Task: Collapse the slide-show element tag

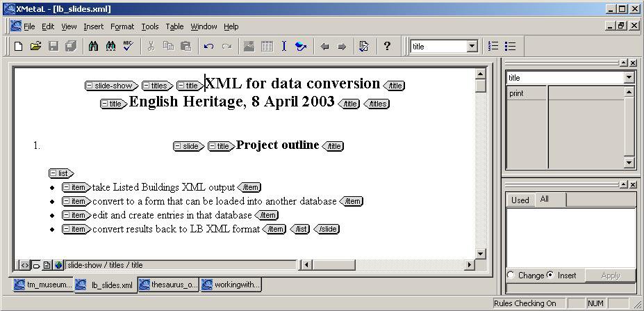Action: [90, 86]
